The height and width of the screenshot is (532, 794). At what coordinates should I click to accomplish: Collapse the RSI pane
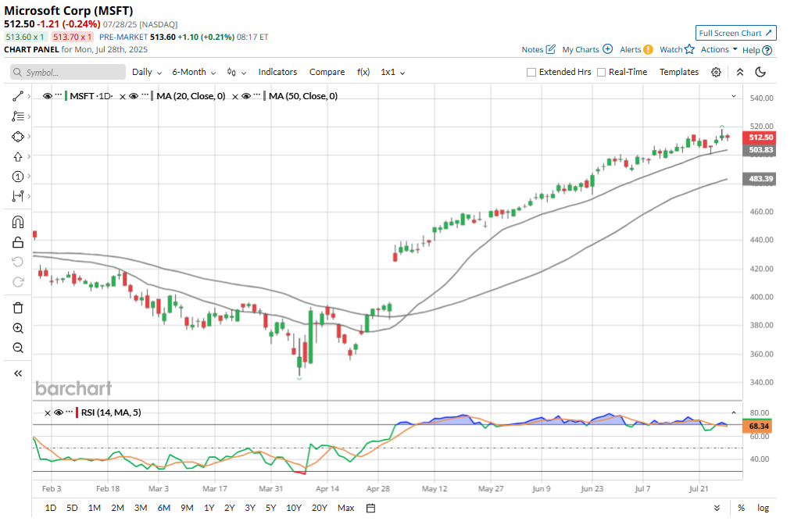(734, 413)
